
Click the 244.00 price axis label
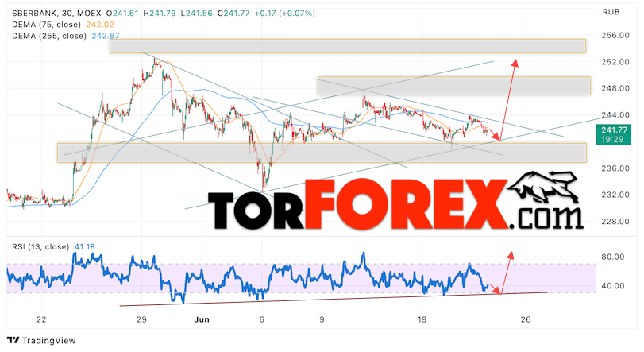(615, 115)
